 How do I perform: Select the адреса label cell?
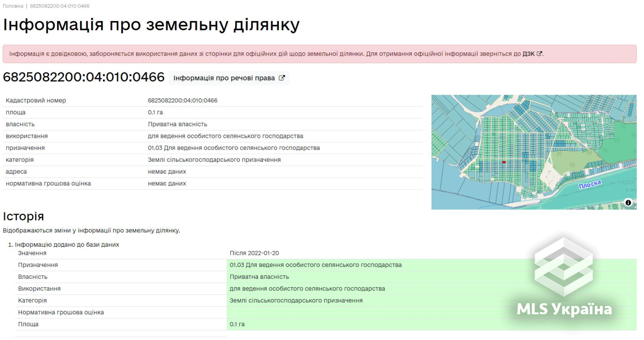point(16,172)
